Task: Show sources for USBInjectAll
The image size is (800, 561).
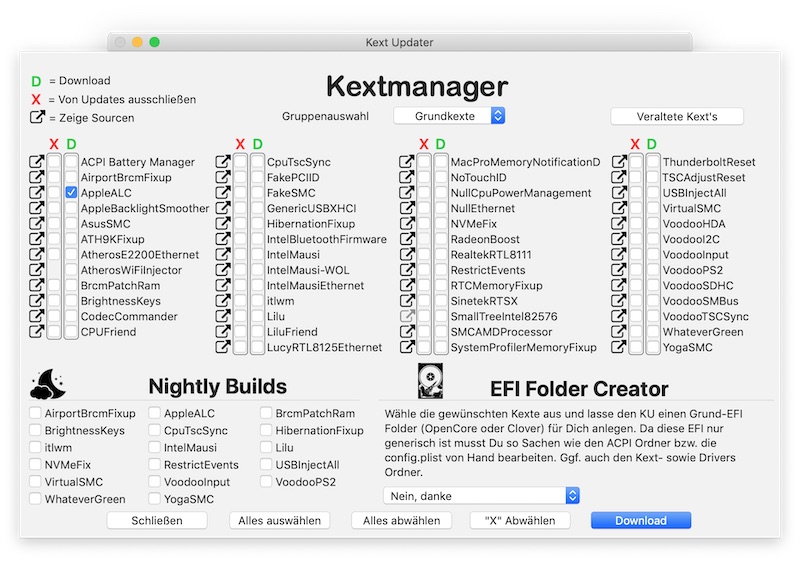Action: [x=619, y=193]
